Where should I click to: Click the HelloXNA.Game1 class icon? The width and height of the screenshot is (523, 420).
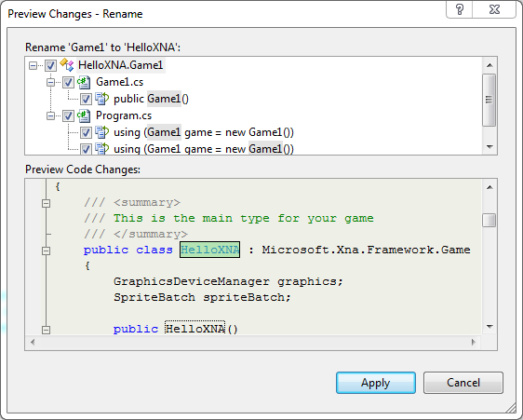pyautogui.click(x=67, y=65)
